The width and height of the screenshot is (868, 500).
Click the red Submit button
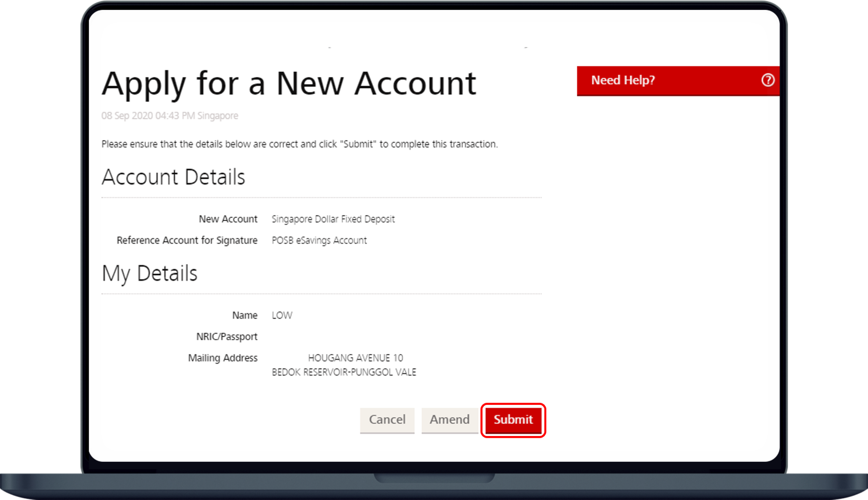pyautogui.click(x=513, y=420)
